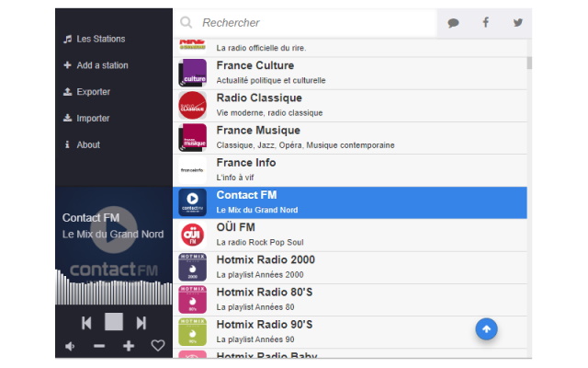Open the Twitter share icon

point(518,22)
